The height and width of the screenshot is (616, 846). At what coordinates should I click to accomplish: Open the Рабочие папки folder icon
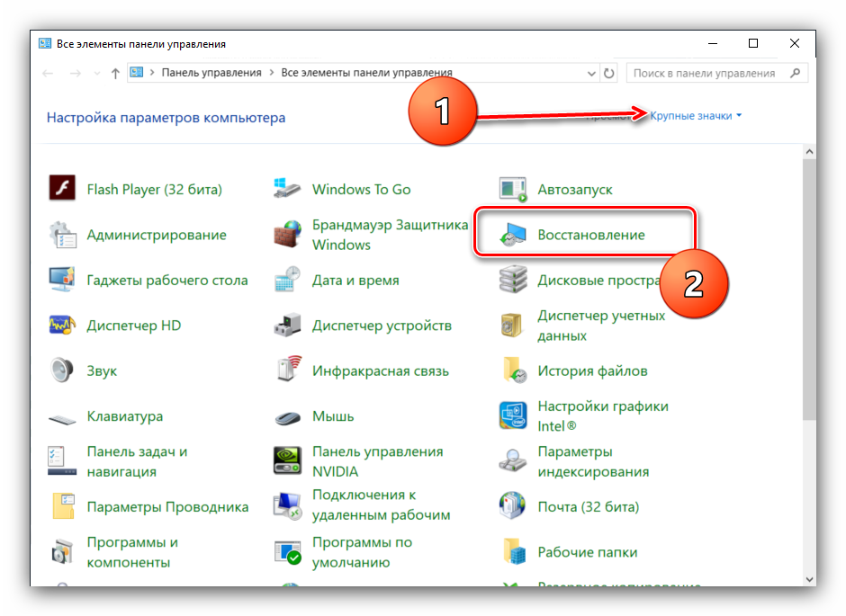(514, 551)
